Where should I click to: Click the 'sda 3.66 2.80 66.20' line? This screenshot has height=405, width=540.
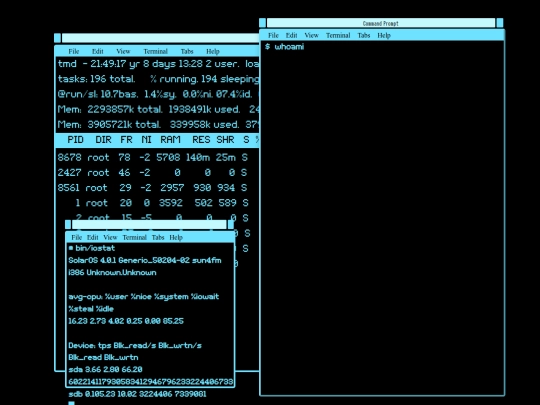(x=105, y=369)
